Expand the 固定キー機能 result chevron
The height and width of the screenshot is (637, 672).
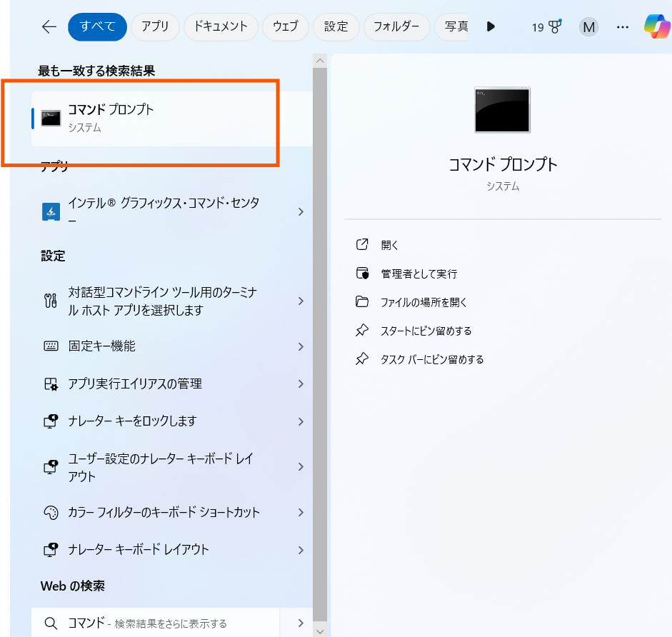(301, 346)
